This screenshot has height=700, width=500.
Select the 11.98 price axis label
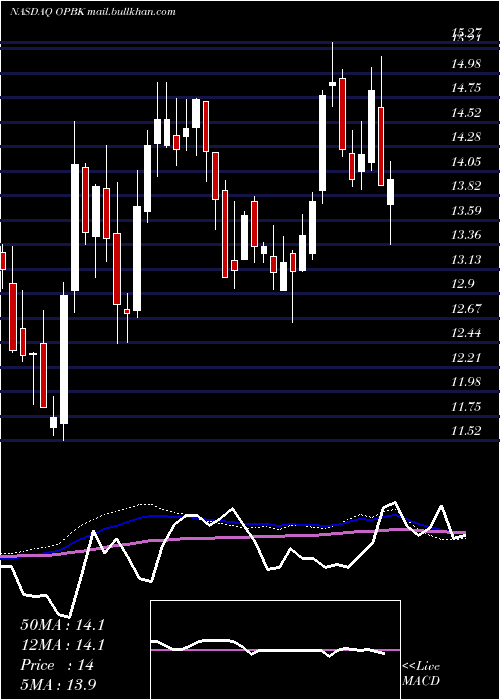point(466,382)
